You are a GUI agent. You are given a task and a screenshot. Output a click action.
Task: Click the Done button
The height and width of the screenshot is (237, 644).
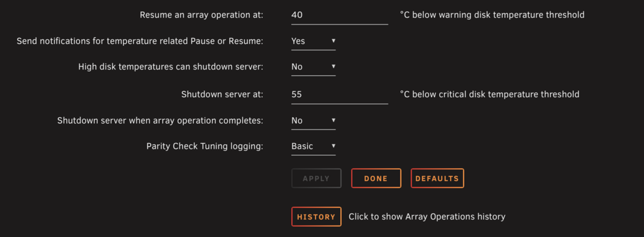[376, 178]
